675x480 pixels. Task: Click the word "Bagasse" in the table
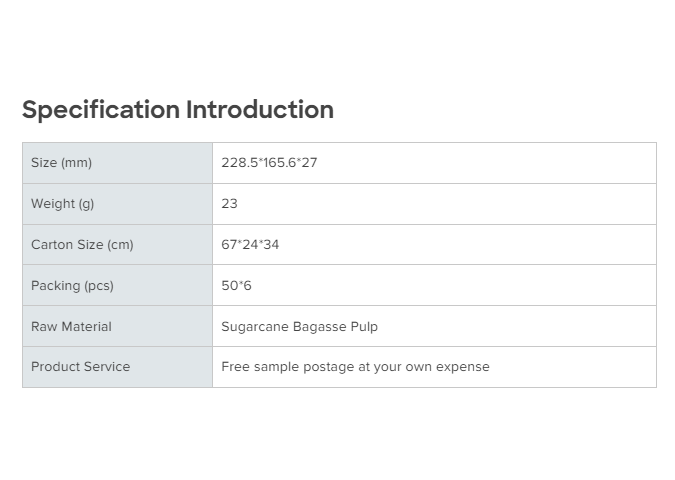pos(320,327)
